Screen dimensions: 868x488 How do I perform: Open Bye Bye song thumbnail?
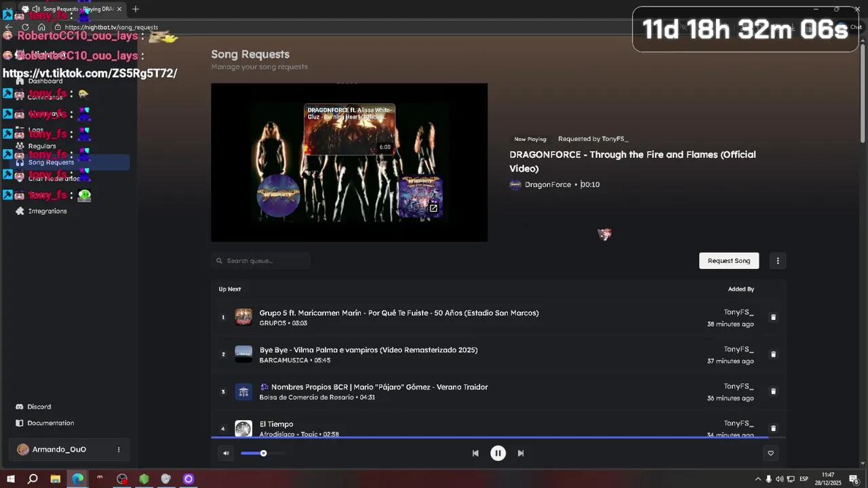click(x=243, y=354)
